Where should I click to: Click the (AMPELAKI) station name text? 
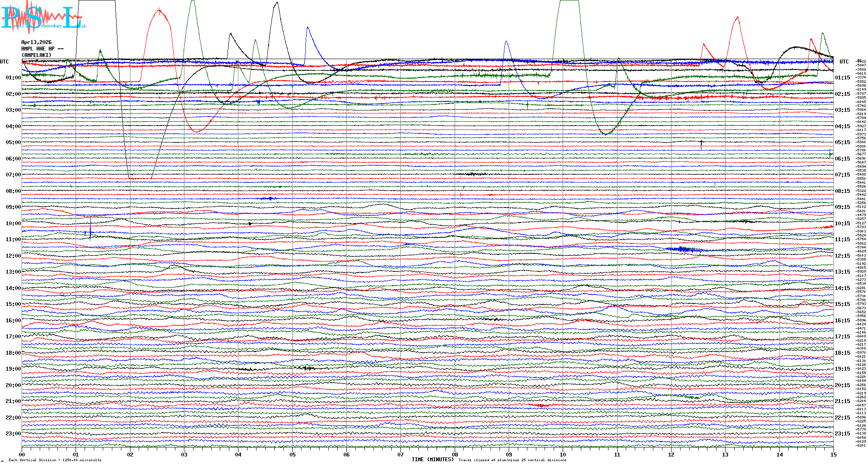36,55
